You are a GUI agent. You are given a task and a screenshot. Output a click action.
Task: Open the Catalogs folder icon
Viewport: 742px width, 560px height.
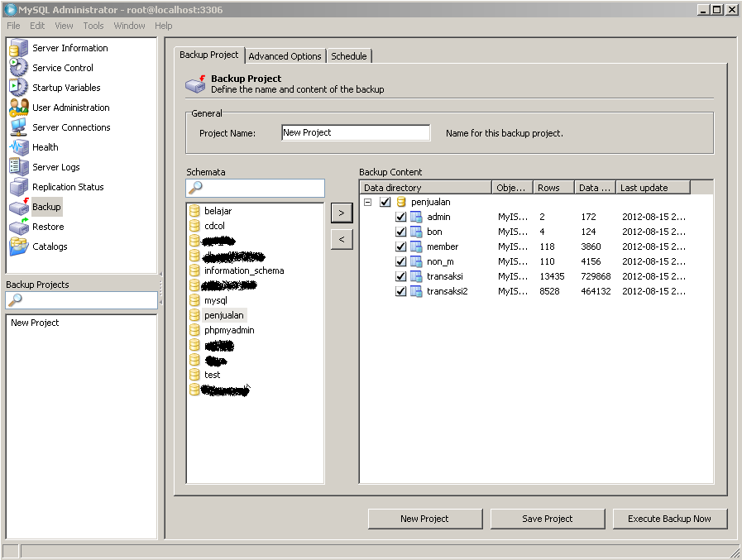coord(19,246)
